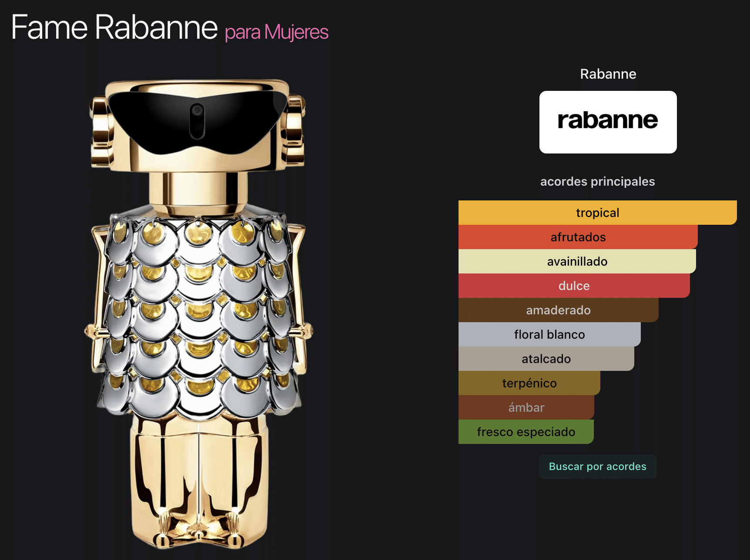
Task: Select the terpénico accord bar
Action: [x=529, y=383]
